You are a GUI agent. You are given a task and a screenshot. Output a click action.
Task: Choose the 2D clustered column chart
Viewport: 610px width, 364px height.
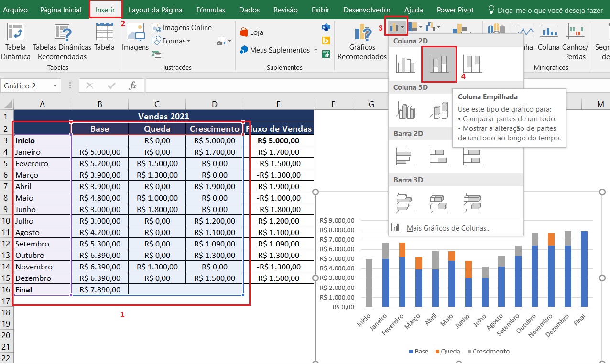click(405, 64)
